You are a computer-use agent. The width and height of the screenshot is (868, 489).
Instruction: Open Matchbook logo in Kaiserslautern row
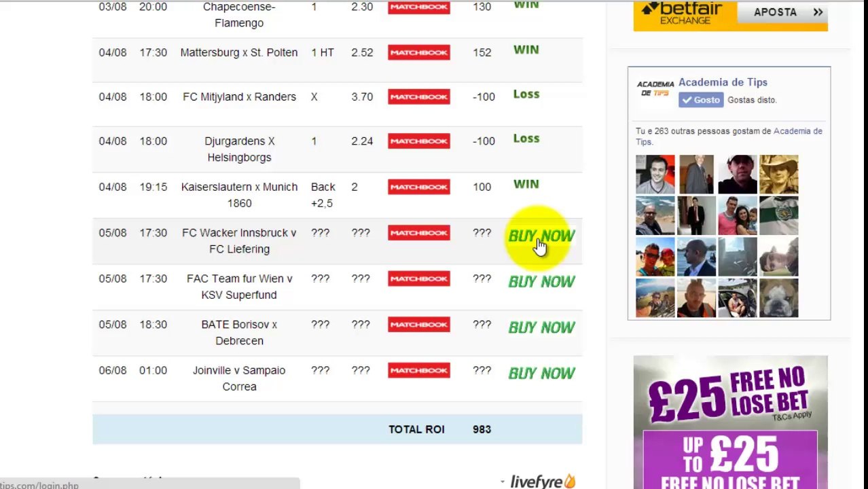click(419, 187)
